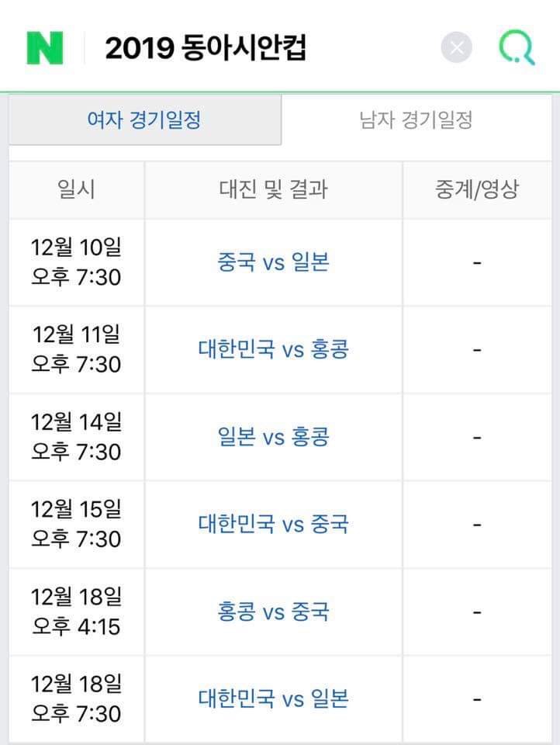
Task: Open 대한민국 vs 중국 match link
Action: pyautogui.click(x=273, y=524)
